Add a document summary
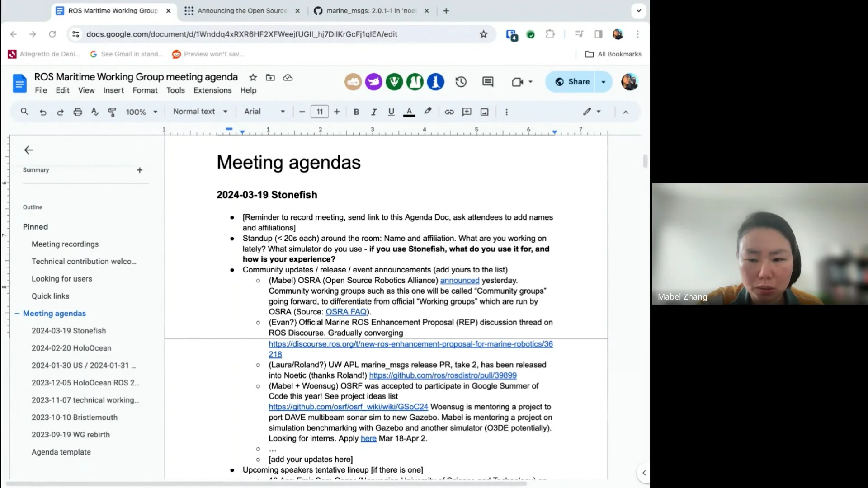 140,170
